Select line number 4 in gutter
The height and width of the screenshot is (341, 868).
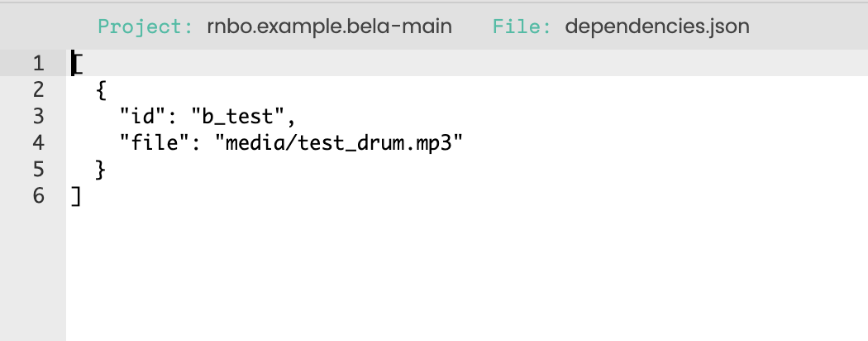[x=38, y=143]
